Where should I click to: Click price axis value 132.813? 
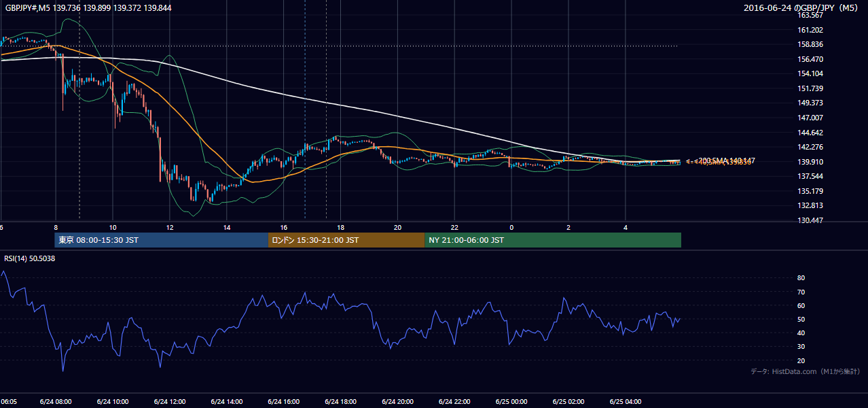[x=810, y=205]
